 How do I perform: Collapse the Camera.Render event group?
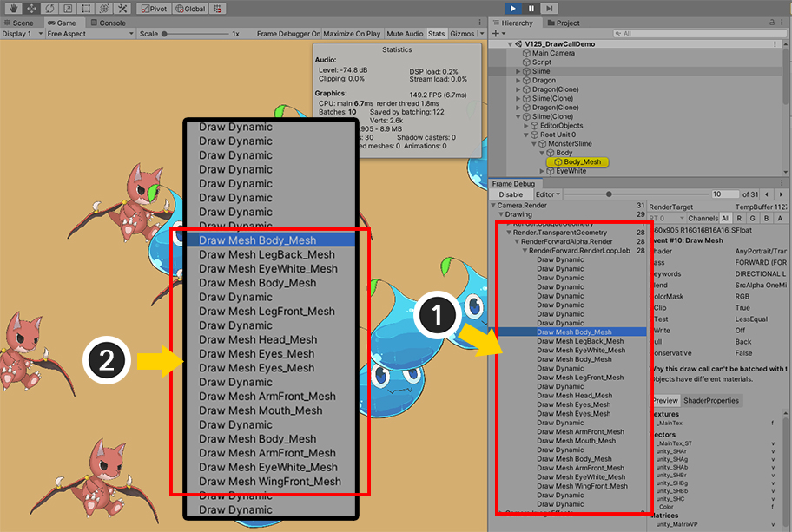tap(493, 206)
